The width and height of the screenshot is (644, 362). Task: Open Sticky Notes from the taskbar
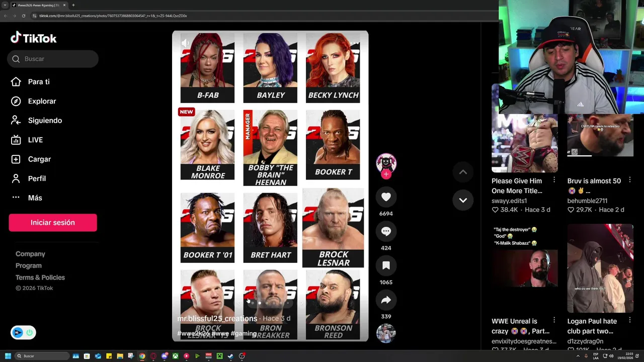coord(109,356)
